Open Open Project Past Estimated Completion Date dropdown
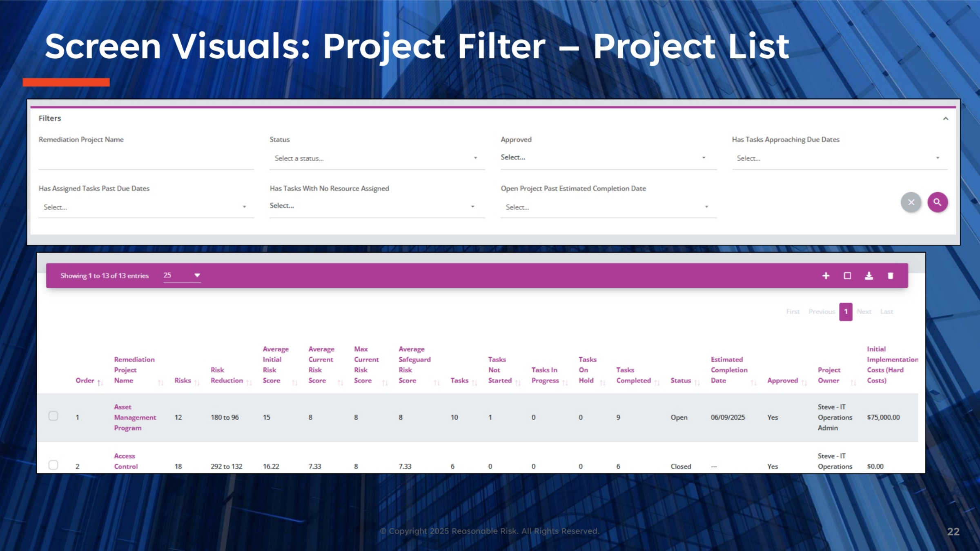This screenshot has width=980, height=551. click(x=608, y=207)
